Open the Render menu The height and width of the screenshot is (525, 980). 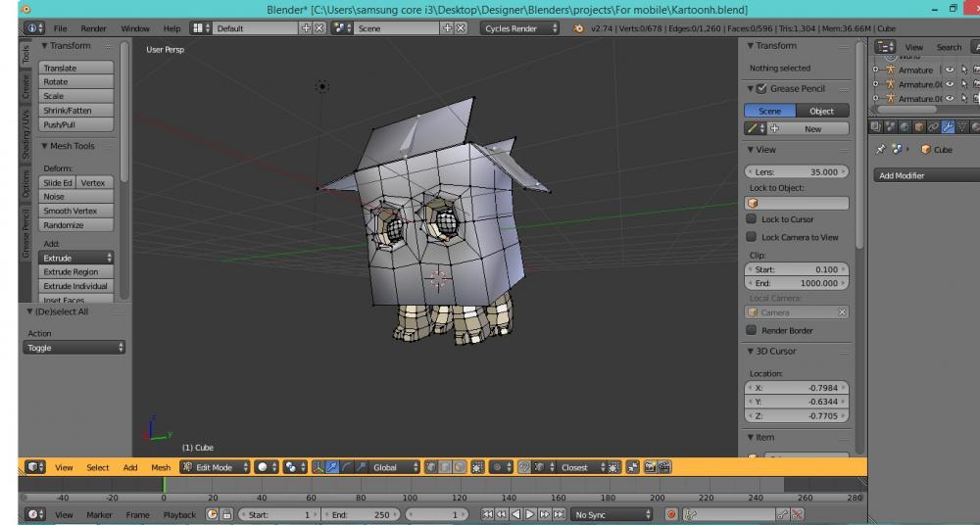(93, 29)
